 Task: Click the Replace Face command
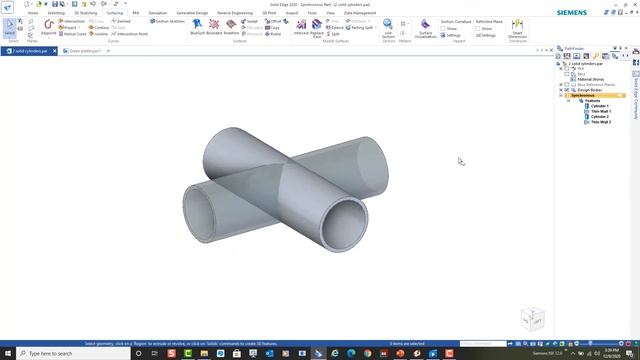click(317, 28)
